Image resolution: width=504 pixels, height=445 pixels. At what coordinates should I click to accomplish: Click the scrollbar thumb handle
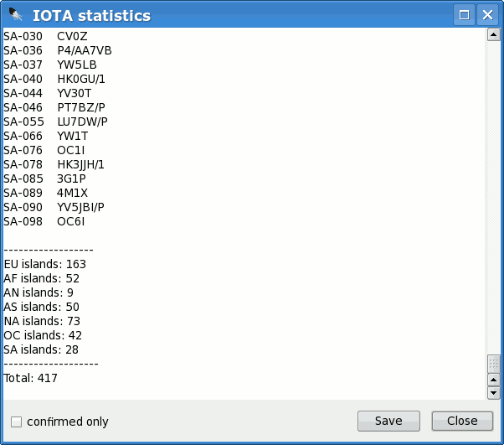click(x=493, y=364)
